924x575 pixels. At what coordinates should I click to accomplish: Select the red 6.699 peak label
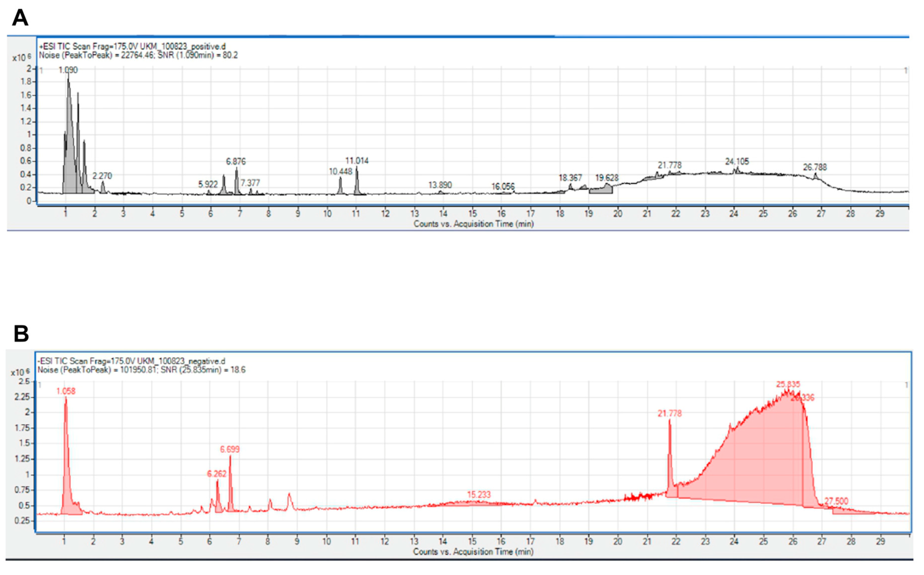pyautogui.click(x=230, y=450)
